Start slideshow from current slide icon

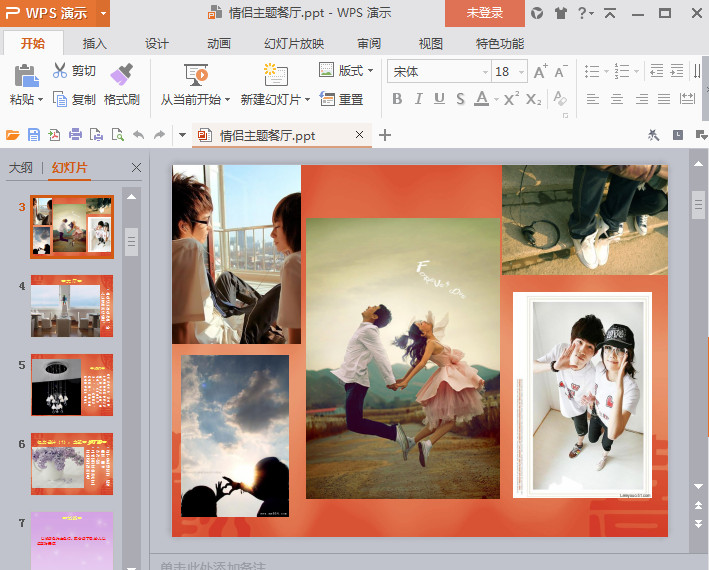click(x=196, y=75)
